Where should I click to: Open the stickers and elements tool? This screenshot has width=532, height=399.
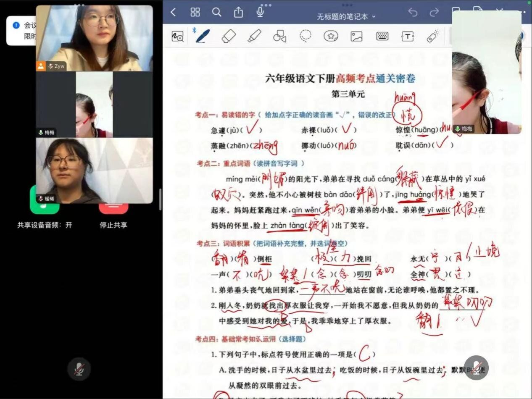(331, 36)
